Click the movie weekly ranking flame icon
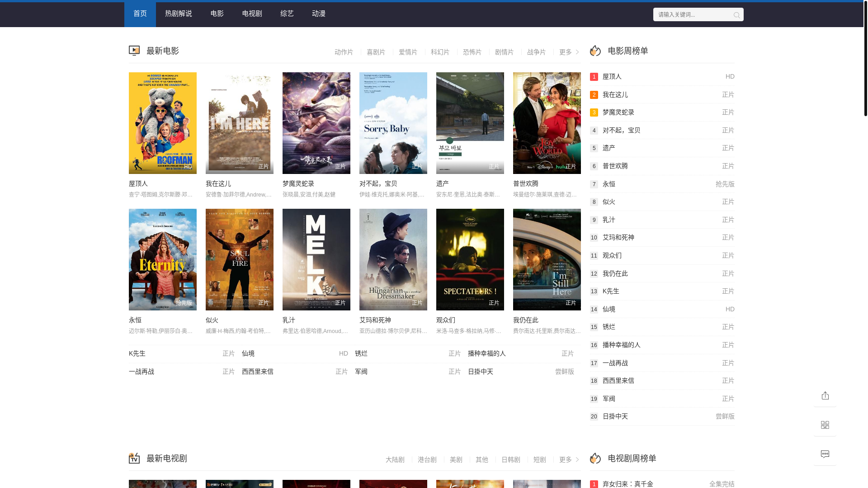Viewport: 868px width, 488px height. pos(595,51)
